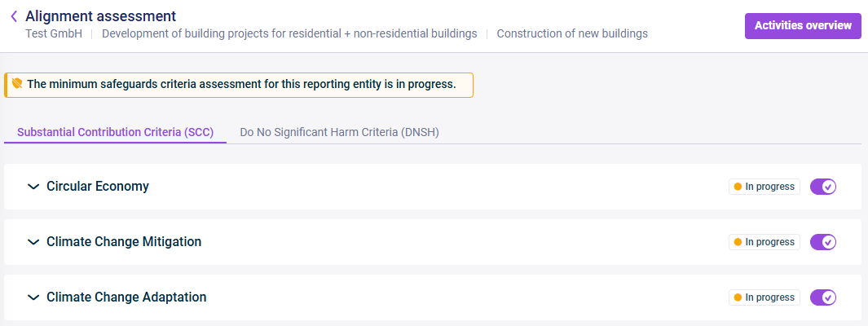Click the Climate Change Adaptation orange status dot
The height and width of the screenshot is (326, 868).
[x=738, y=297]
